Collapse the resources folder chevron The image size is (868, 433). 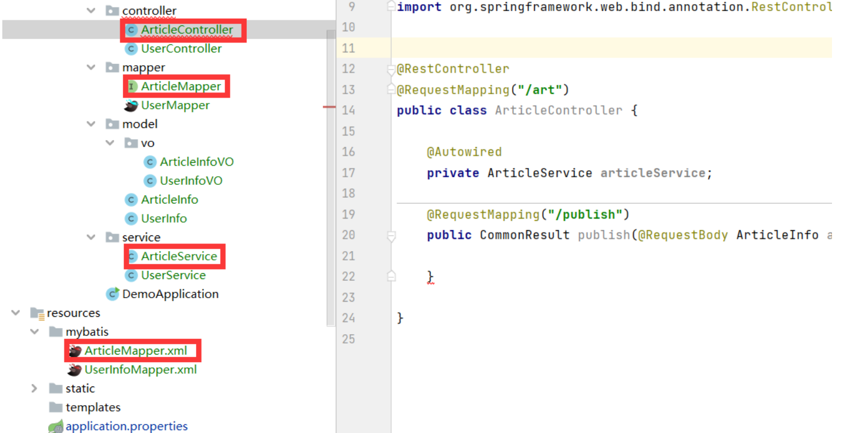(16, 313)
